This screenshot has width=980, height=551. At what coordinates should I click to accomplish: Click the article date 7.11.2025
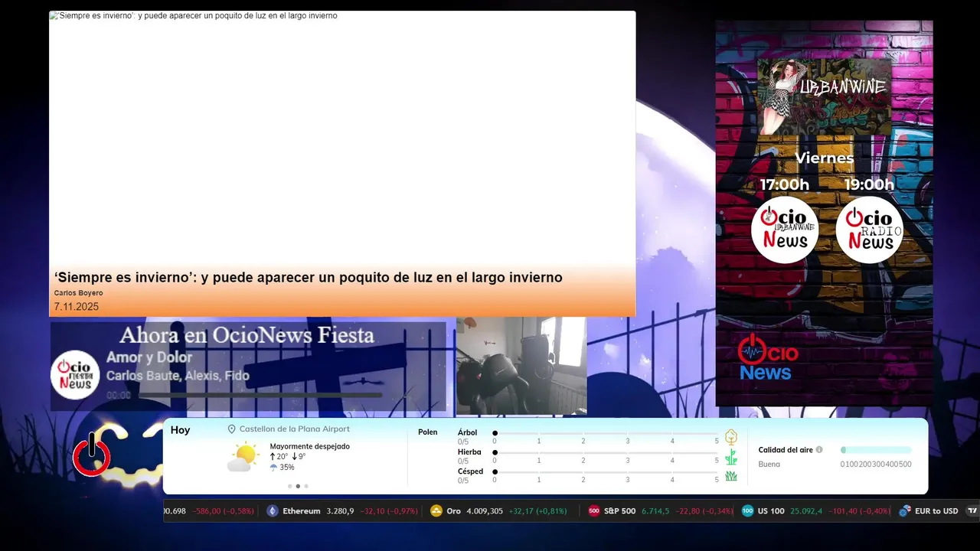(76, 307)
